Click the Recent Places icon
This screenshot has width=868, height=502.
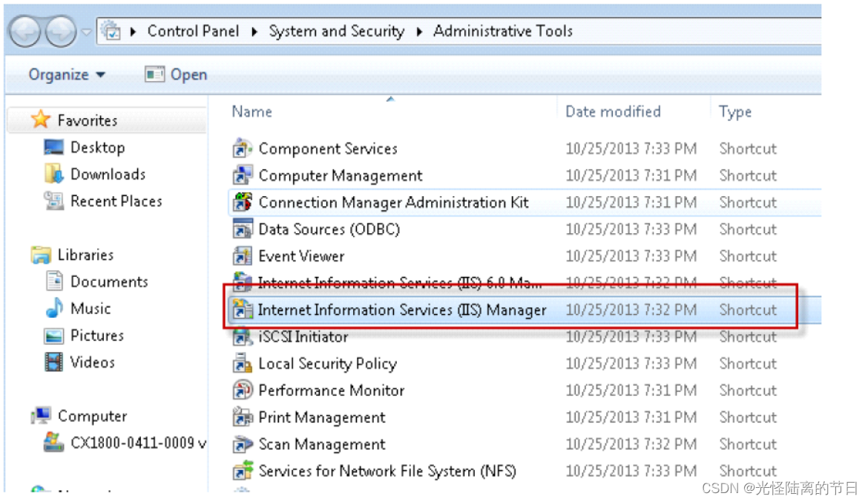(53, 201)
